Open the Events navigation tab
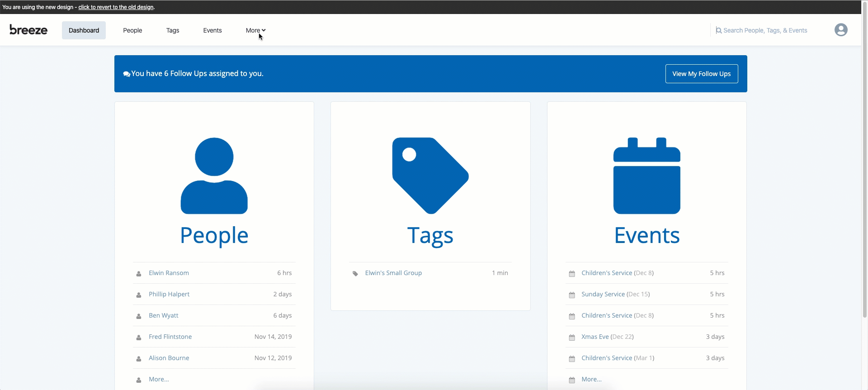868x390 pixels. (212, 30)
